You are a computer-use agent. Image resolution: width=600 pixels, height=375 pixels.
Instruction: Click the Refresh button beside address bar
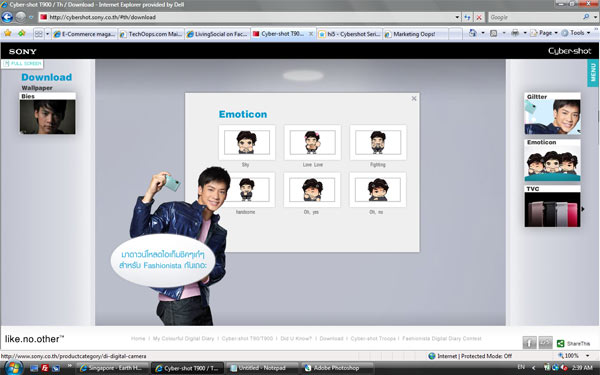(467, 17)
